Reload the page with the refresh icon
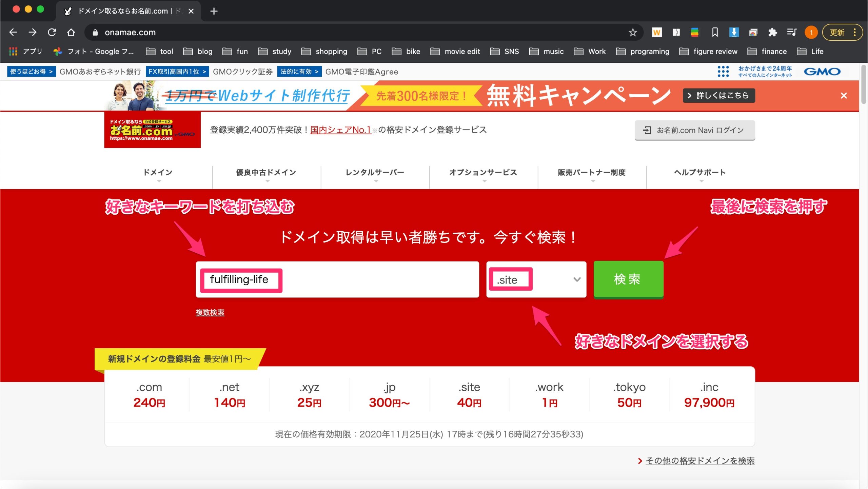 52,33
